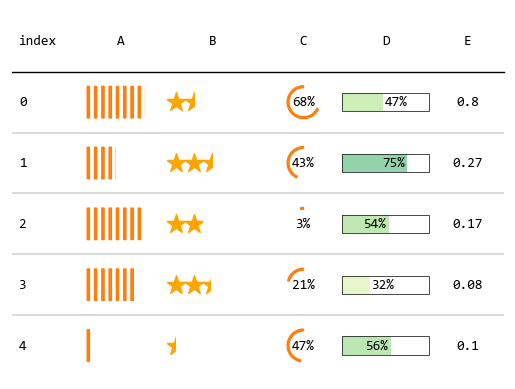Screen dimensions: 515x389
Task: Click the 0.08 cell in column E
Action: (467, 285)
